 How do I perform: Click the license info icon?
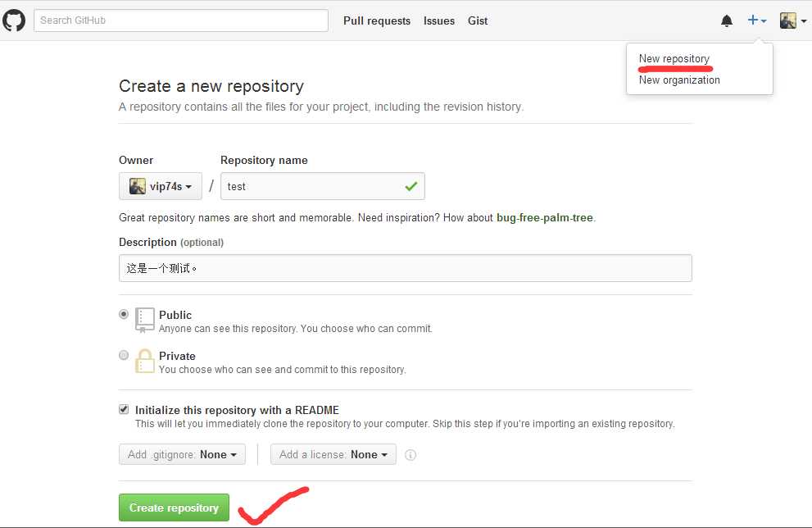point(411,455)
